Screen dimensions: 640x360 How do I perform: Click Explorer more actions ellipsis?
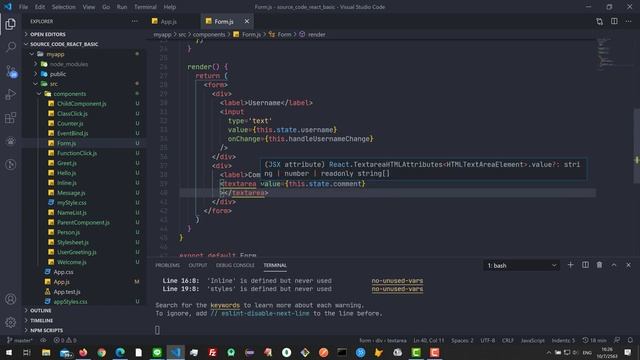[x=135, y=21]
